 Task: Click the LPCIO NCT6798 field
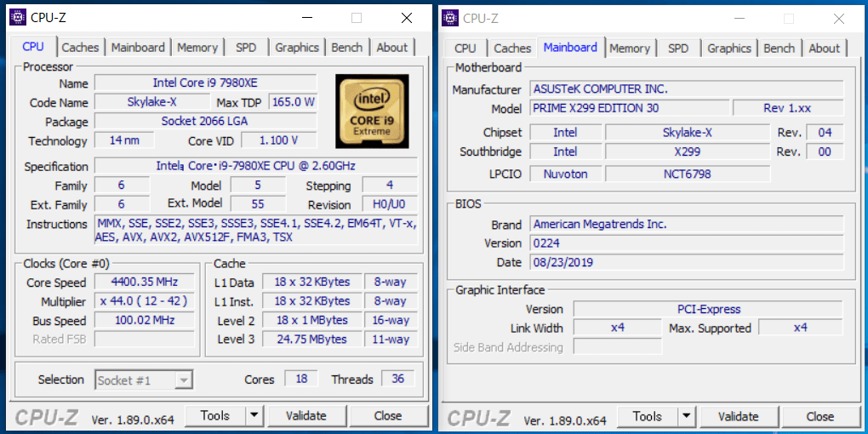tap(688, 174)
